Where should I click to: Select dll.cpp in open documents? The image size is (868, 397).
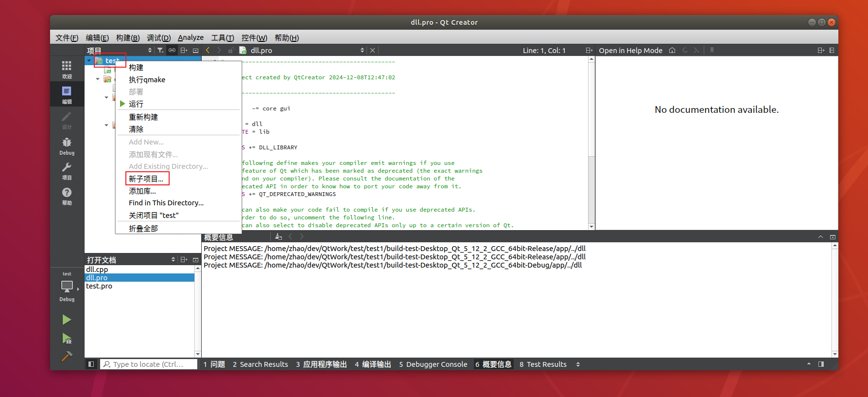click(x=139, y=270)
